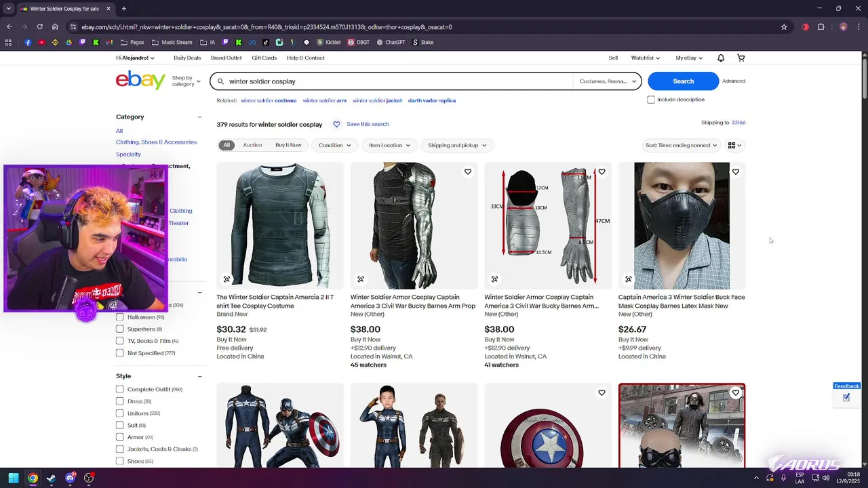Click the darth vader replica related link
868x488 pixels.
[x=432, y=100]
